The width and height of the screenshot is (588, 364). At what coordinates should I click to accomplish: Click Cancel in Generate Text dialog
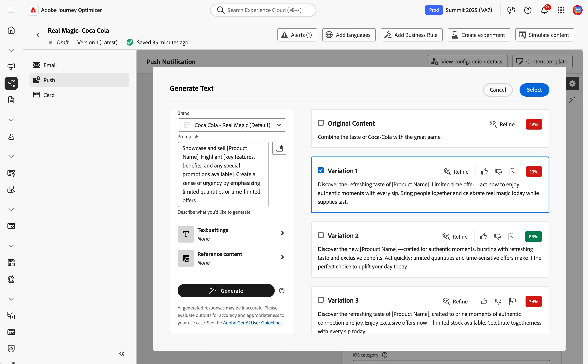[x=498, y=90]
